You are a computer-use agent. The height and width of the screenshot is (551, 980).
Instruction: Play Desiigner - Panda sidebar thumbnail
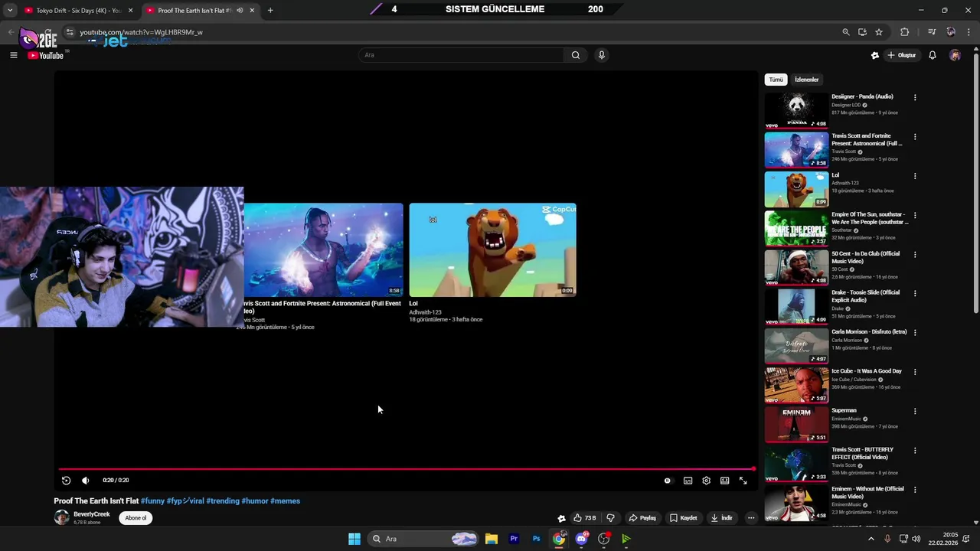coord(796,110)
